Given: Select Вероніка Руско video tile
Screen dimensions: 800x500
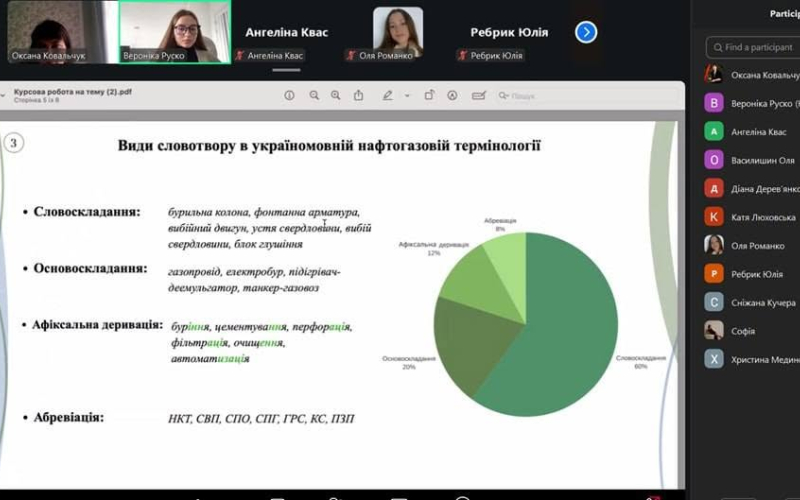Looking at the screenshot, I should pos(174,32).
